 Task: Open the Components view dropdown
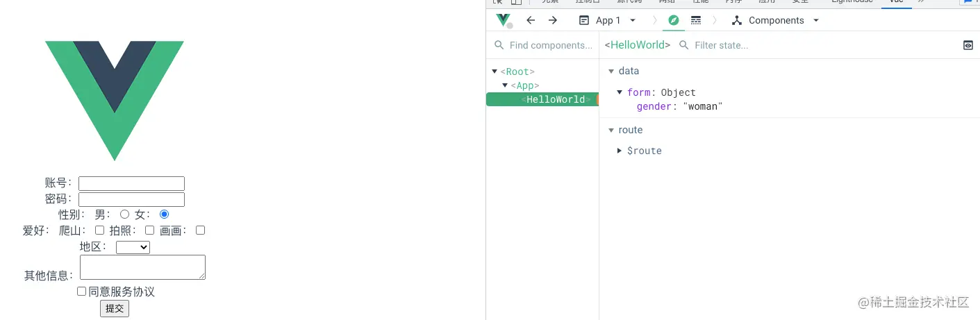776,20
